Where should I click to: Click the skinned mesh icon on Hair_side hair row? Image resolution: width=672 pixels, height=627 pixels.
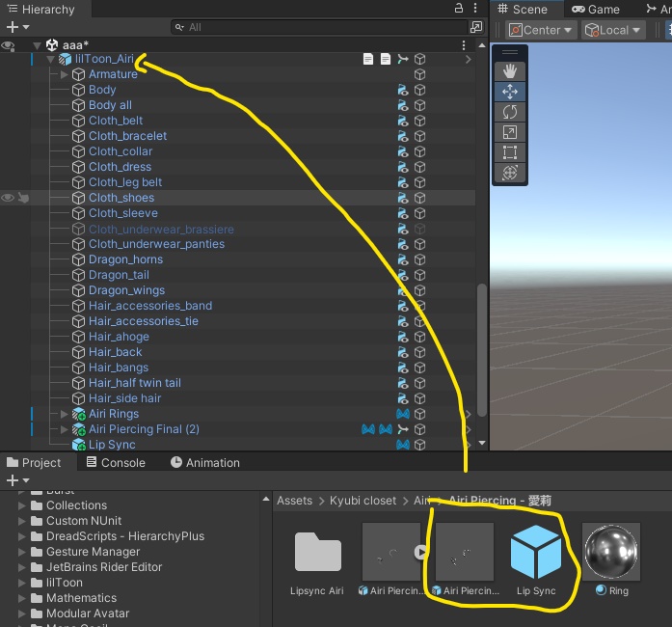pos(402,398)
